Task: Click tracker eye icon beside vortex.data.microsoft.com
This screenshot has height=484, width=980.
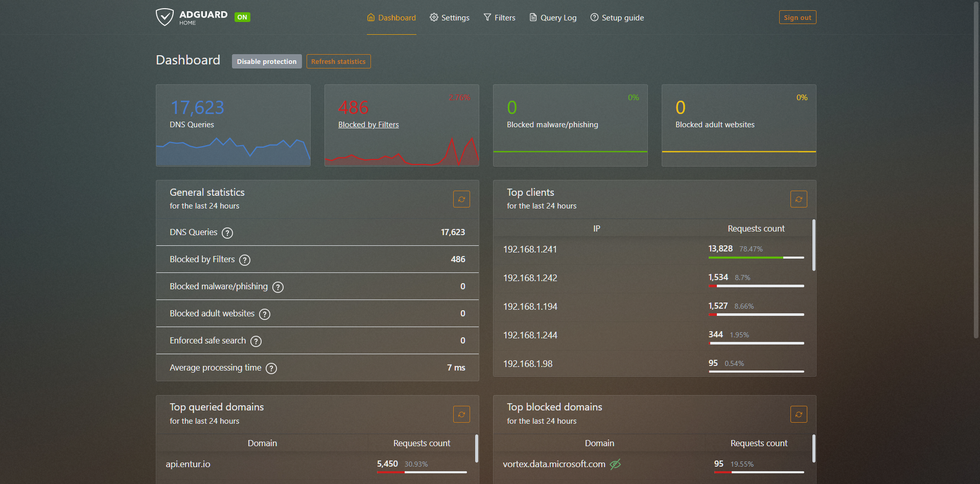Action: [615, 464]
